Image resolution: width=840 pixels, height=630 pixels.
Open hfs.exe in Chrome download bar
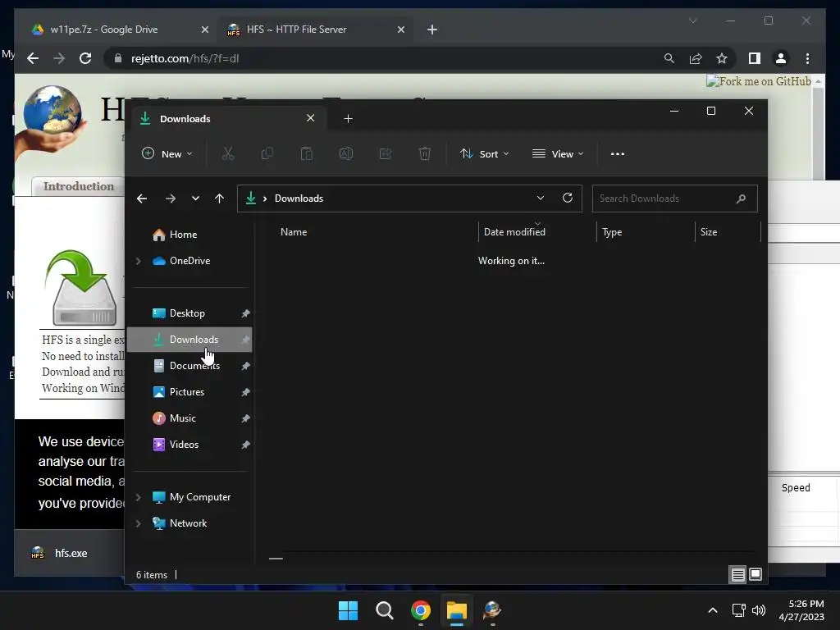coord(71,554)
